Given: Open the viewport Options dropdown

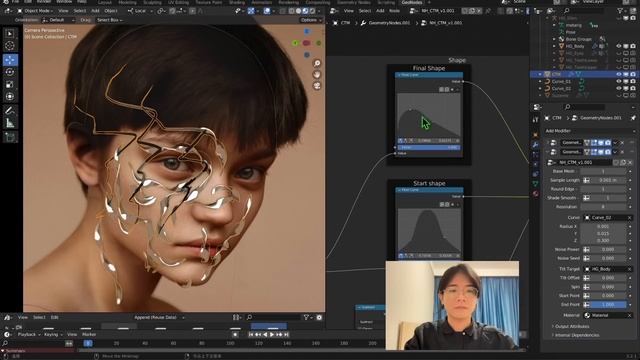Looking at the screenshot, I should coord(311,20).
